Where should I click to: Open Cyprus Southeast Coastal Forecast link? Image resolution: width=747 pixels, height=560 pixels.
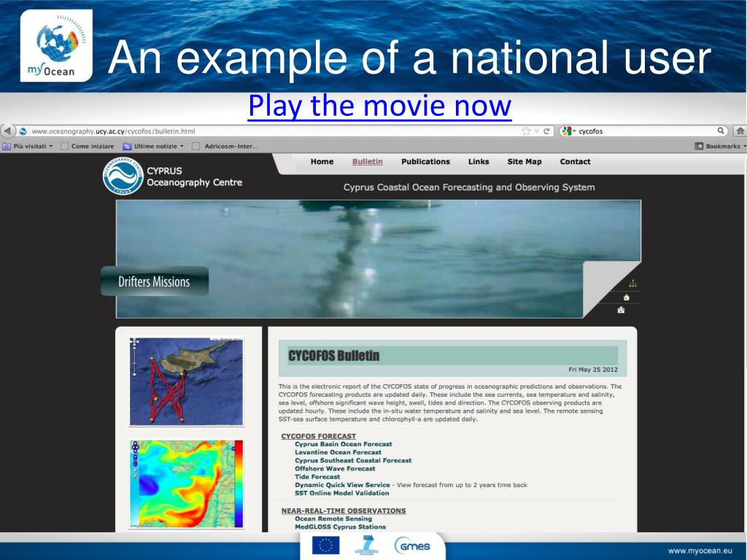(352, 461)
